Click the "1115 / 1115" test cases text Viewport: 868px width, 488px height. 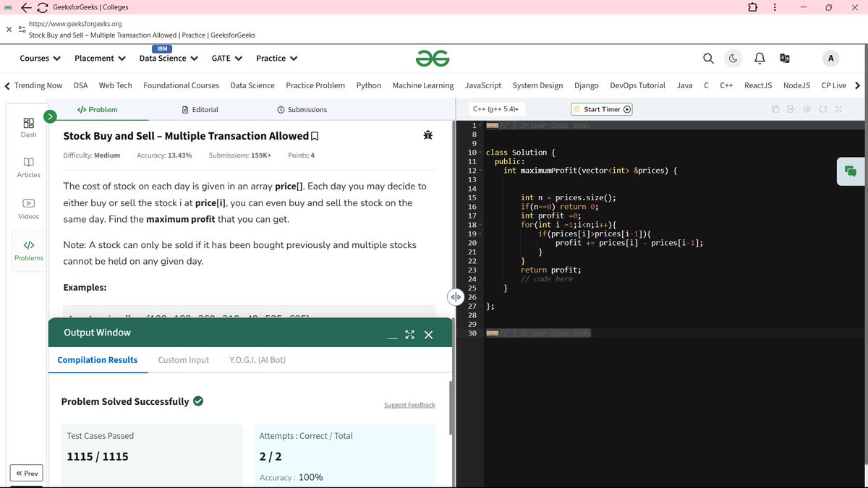98,456
